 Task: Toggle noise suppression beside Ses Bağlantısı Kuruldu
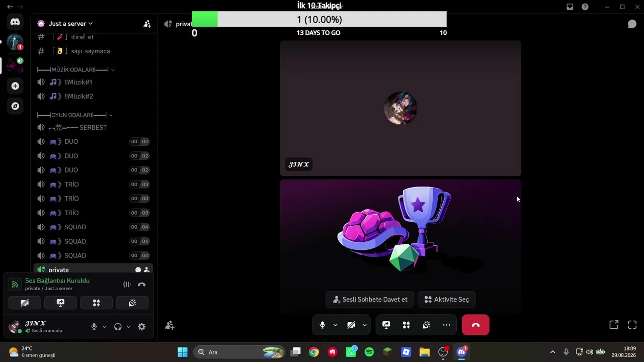126,285
